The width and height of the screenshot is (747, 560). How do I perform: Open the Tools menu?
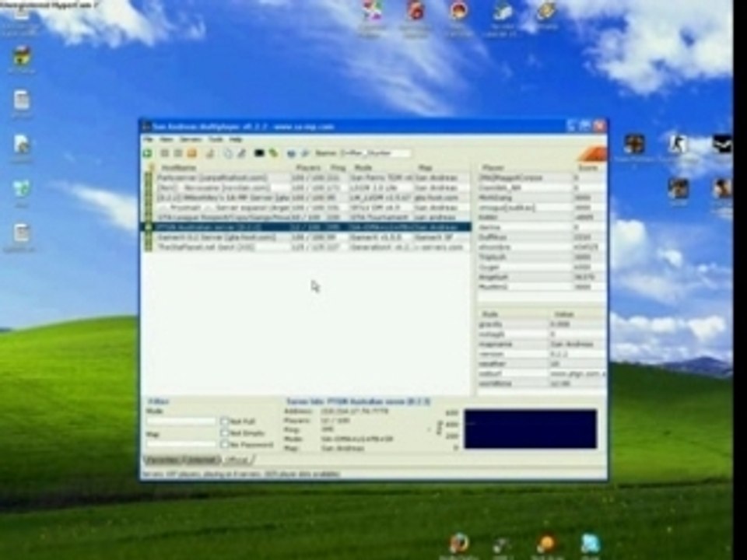pyautogui.click(x=216, y=139)
